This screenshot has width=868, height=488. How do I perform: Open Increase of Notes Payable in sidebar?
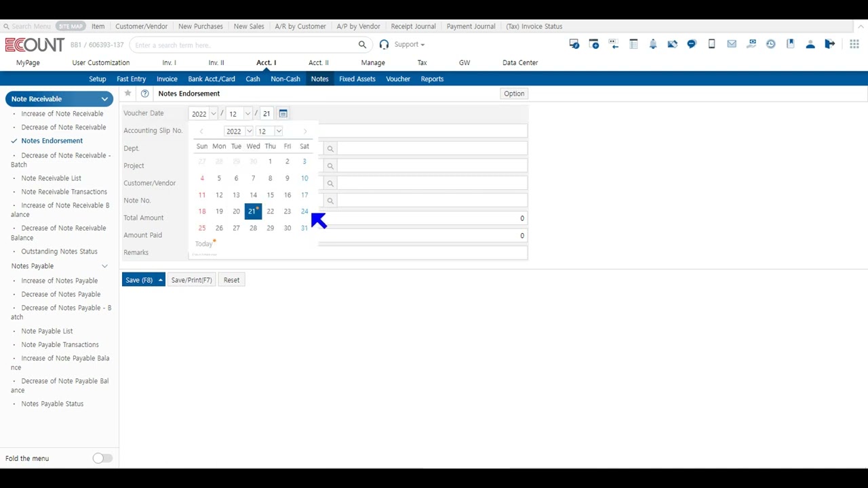[59, 281]
